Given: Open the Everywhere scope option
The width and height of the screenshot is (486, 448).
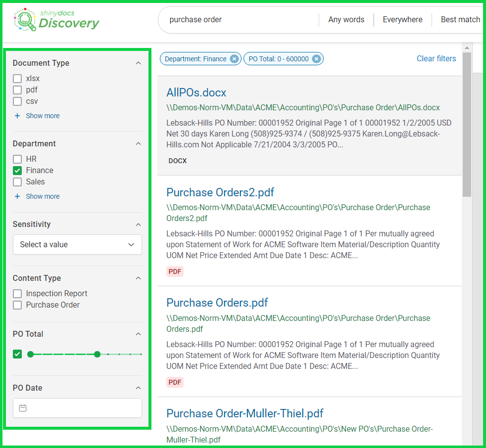Looking at the screenshot, I should [x=402, y=20].
